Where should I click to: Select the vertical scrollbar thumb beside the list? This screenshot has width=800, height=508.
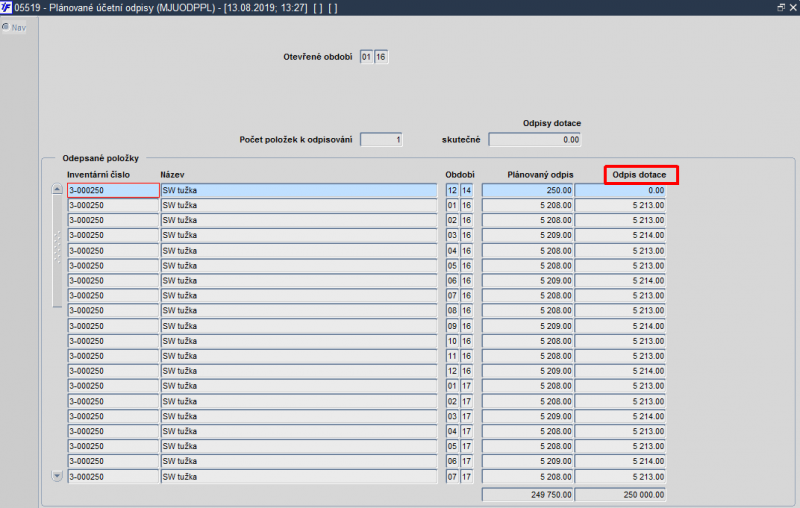(x=57, y=251)
